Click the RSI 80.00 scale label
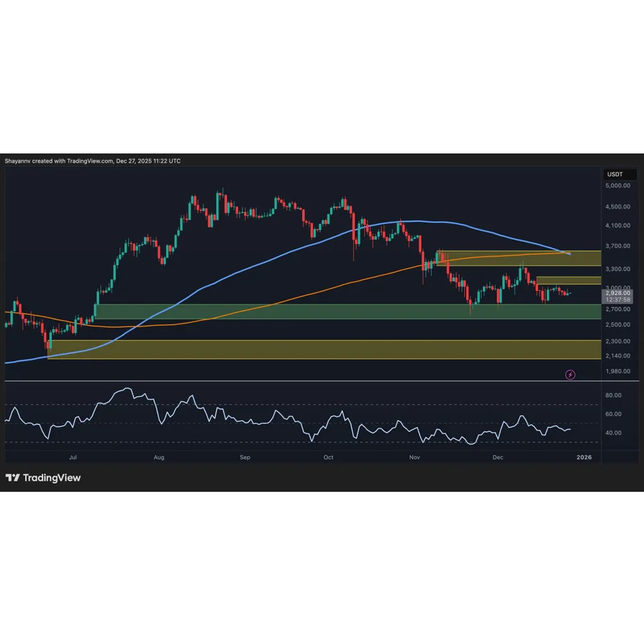644x644 pixels. (613, 395)
